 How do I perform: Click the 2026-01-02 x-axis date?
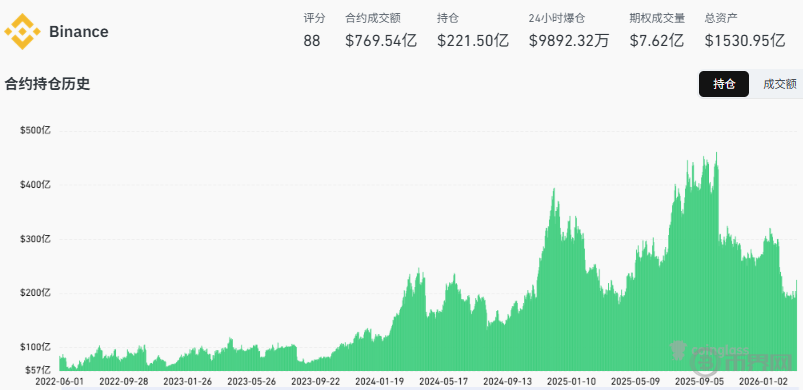tap(764, 381)
